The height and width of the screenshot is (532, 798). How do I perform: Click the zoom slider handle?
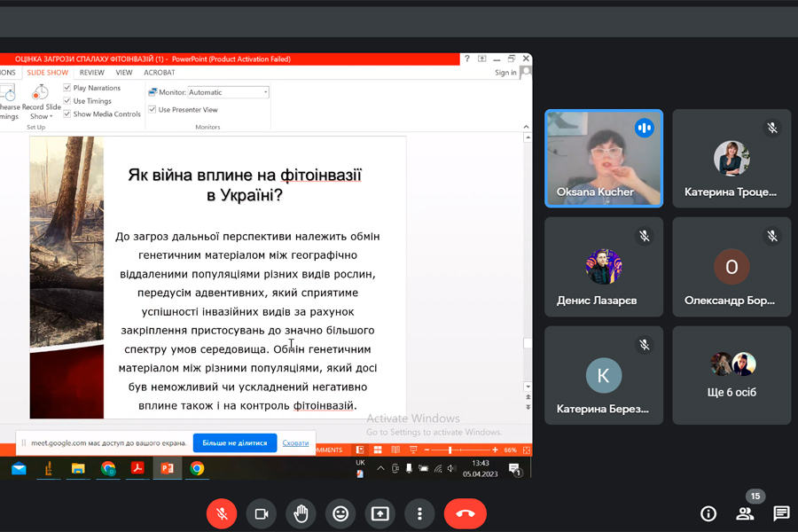[x=450, y=450]
